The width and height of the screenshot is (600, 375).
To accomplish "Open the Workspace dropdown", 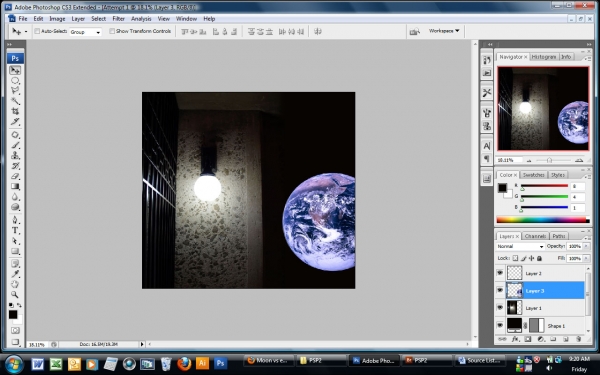I will coord(443,31).
